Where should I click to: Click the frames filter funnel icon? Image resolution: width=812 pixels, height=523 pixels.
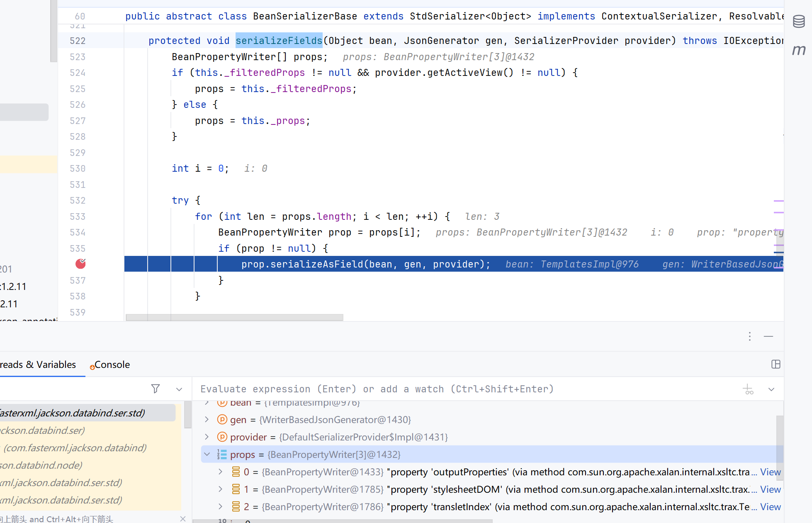coord(156,389)
